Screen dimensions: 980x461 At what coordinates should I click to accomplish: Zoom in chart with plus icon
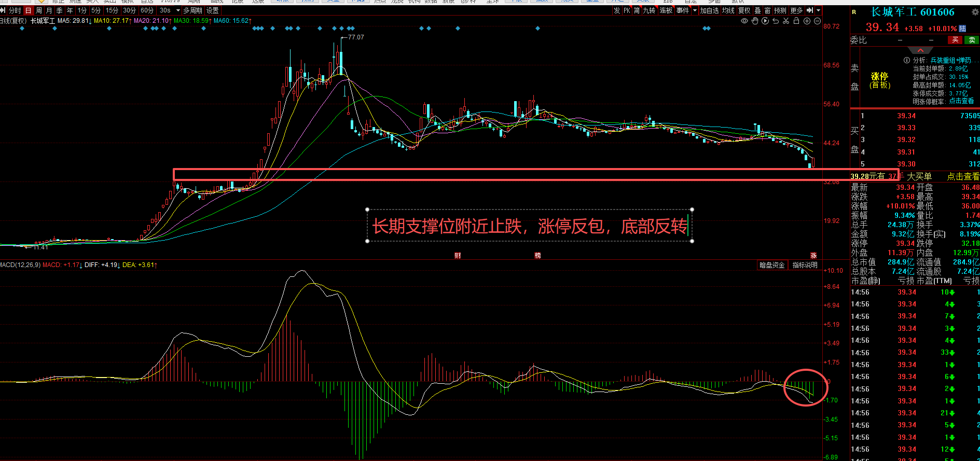point(807,21)
